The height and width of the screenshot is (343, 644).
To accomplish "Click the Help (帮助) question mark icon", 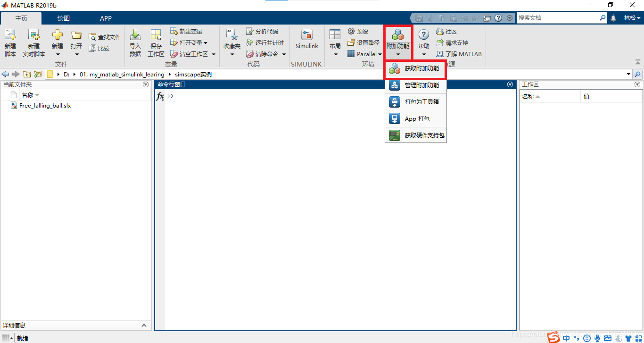I will click(x=424, y=34).
